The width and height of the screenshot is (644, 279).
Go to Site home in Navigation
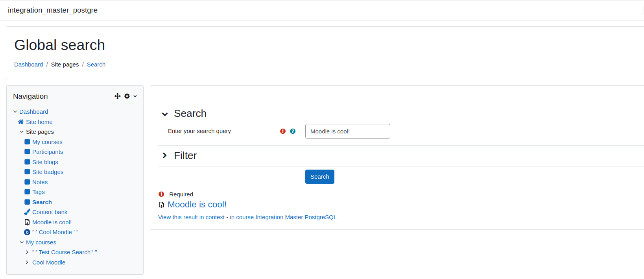coord(39,122)
